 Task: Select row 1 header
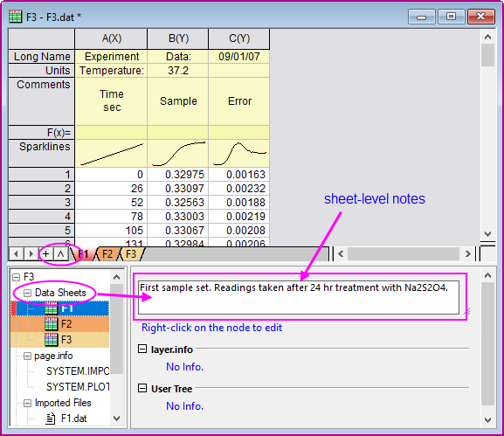pos(41,174)
